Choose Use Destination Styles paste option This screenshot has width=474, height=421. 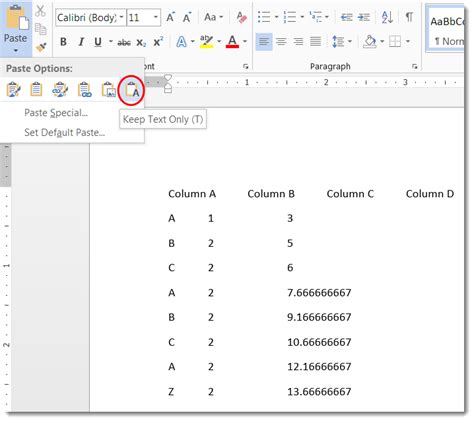tap(36, 90)
